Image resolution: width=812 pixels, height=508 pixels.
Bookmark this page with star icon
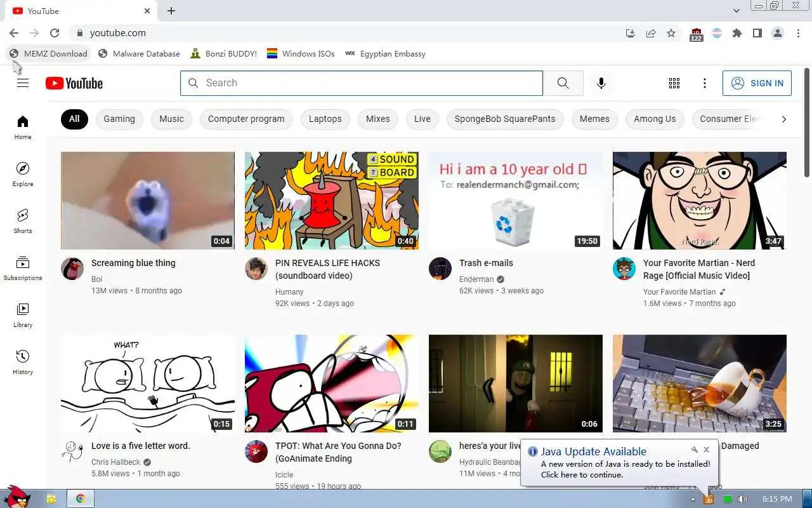coord(671,33)
